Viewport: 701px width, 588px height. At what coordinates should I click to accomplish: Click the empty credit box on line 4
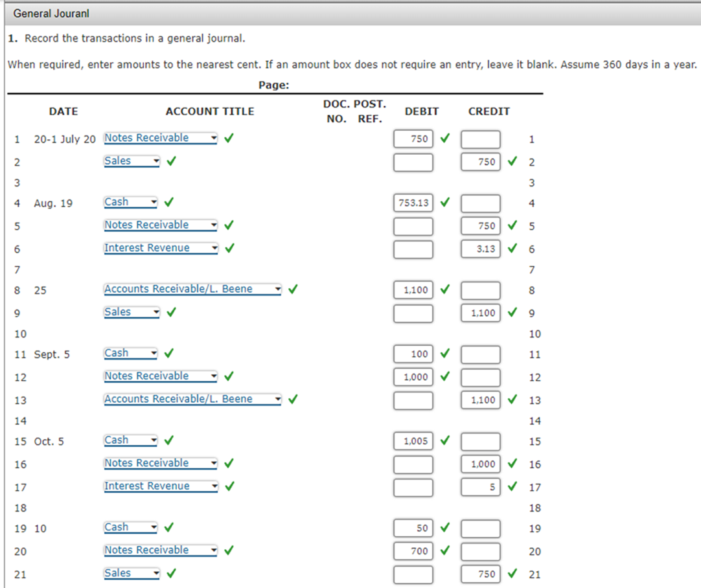(x=481, y=203)
